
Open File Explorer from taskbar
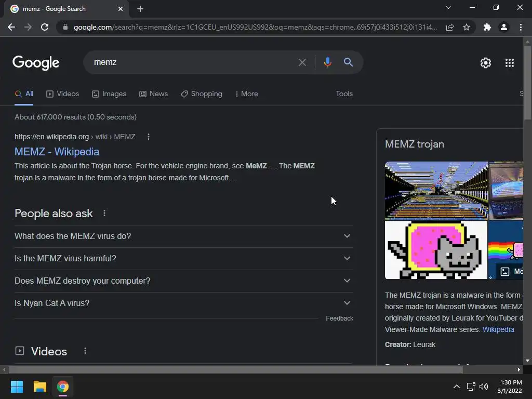click(x=39, y=387)
